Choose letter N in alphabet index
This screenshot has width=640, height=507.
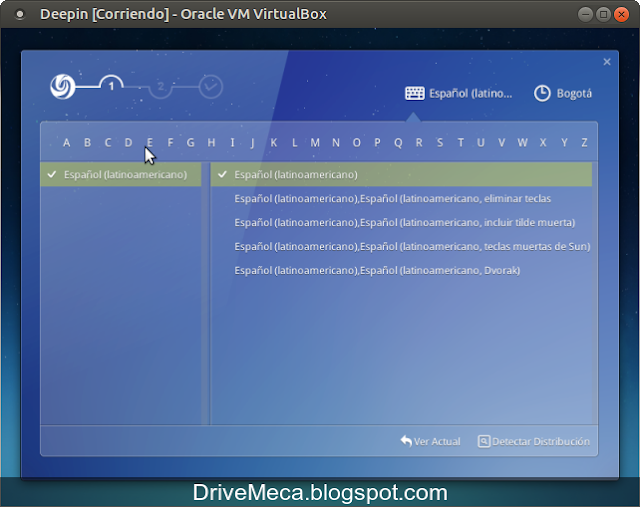[x=336, y=142]
